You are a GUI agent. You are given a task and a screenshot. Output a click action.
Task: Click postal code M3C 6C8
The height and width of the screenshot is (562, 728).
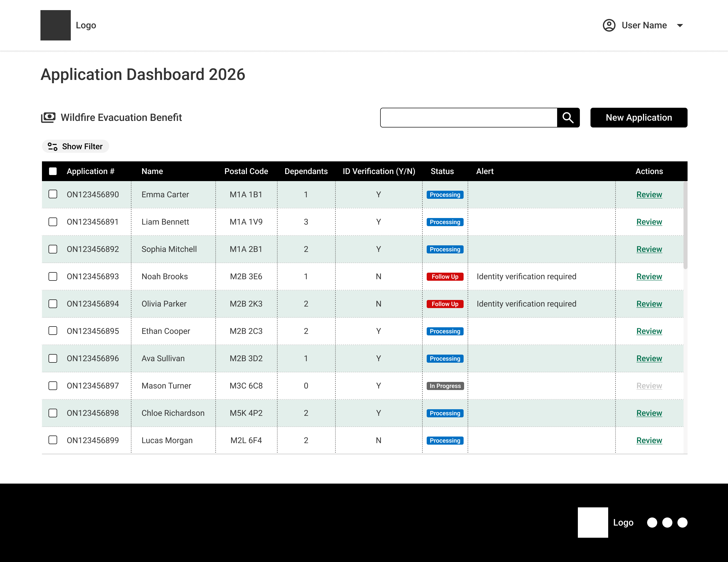pyautogui.click(x=246, y=386)
